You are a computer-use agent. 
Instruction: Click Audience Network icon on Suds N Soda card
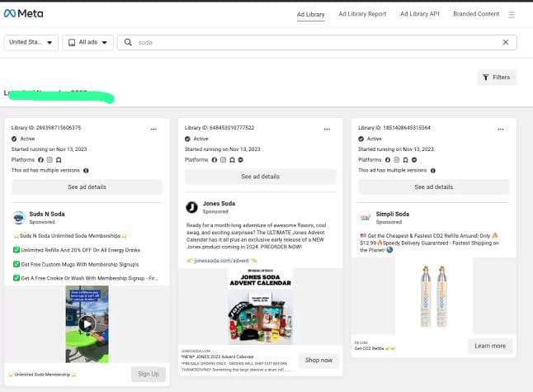[x=59, y=160]
